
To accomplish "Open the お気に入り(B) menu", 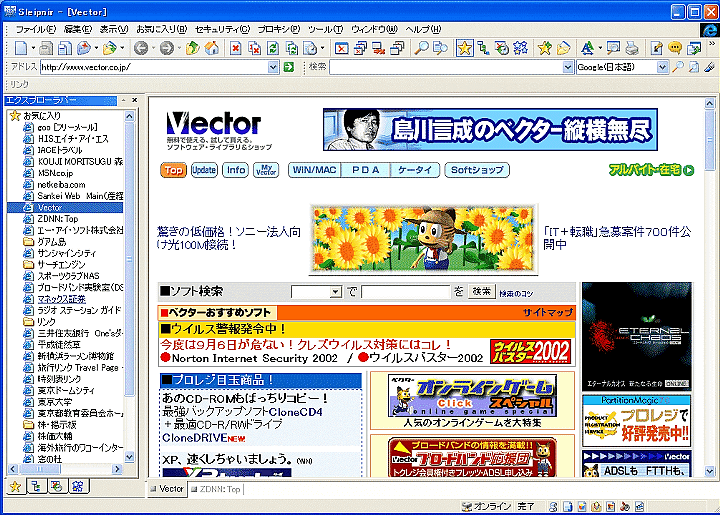I will tap(162, 29).
